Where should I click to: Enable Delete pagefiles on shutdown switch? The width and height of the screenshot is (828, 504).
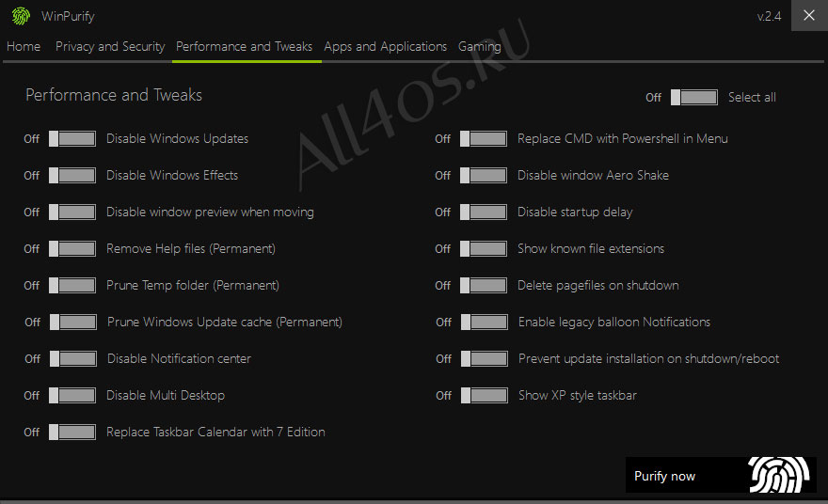[484, 286]
